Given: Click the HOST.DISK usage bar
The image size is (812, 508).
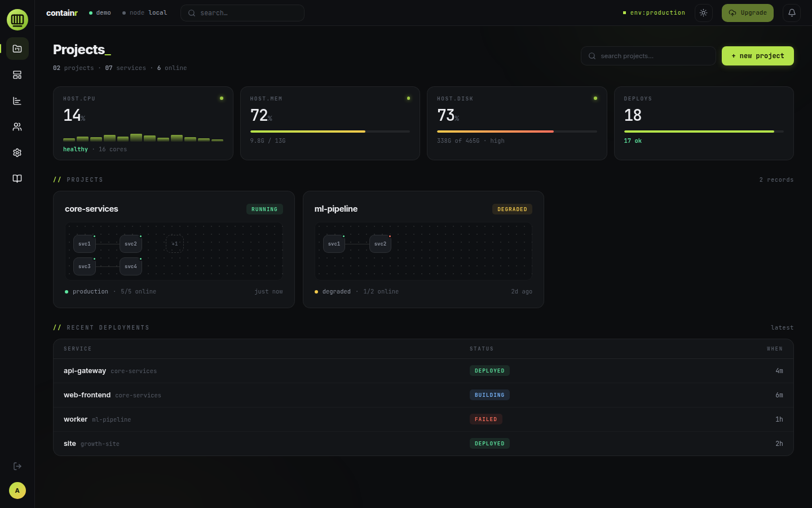Looking at the screenshot, I should 517,132.
